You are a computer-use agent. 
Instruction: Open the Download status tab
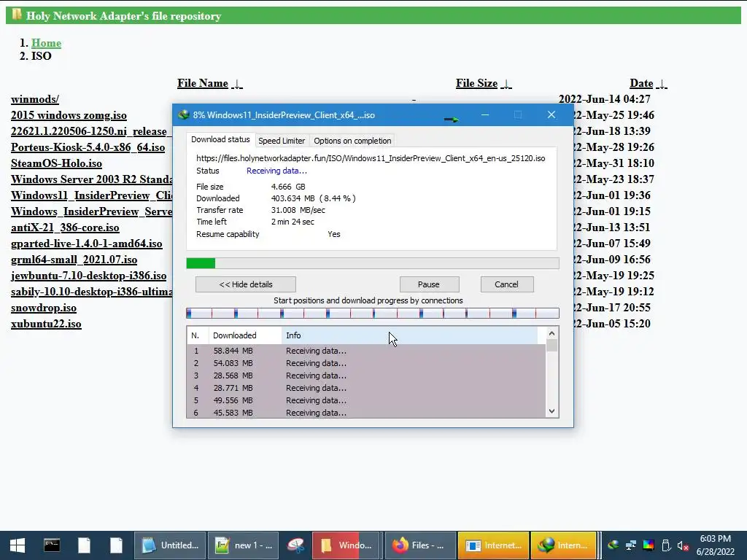tap(220, 139)
